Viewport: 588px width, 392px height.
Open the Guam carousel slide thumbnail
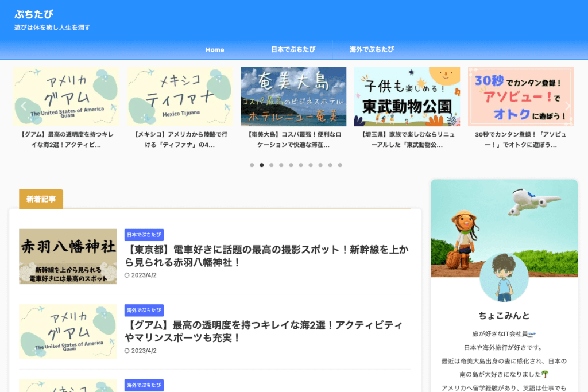pyautogui.click(x=67, y=96)
